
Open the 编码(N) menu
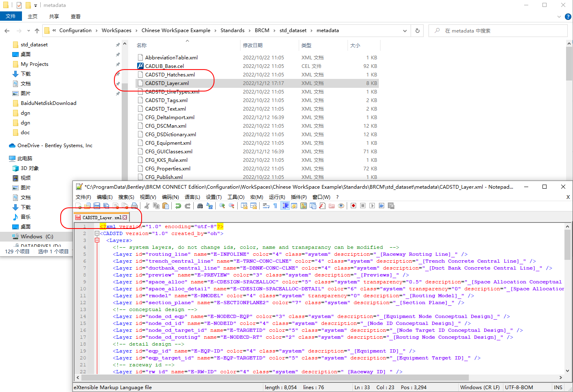coord(170,197)
